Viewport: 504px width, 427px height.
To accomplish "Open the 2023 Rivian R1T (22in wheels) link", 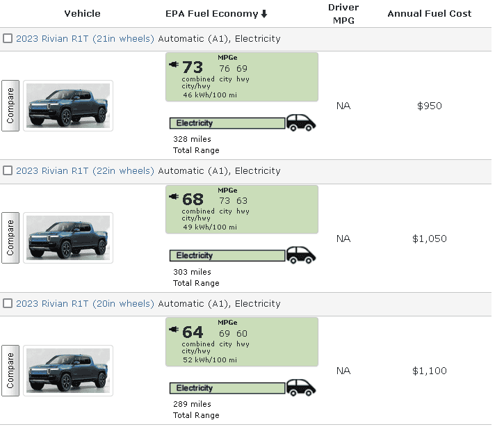I will 86,171.
